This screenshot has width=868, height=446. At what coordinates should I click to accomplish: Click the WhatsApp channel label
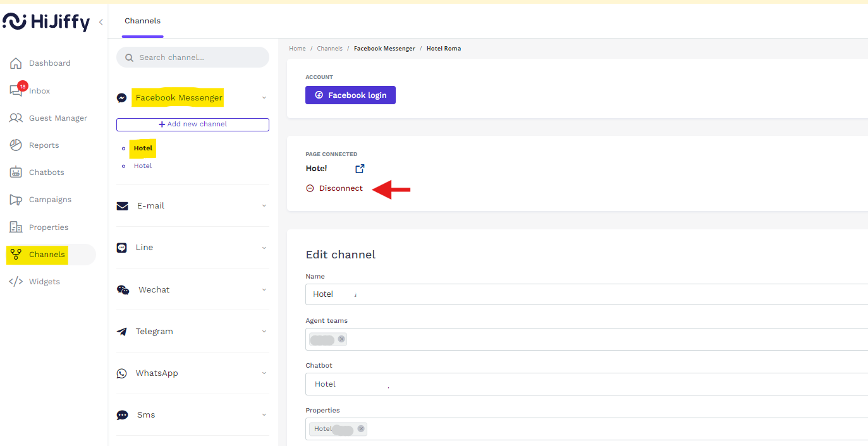157,373
